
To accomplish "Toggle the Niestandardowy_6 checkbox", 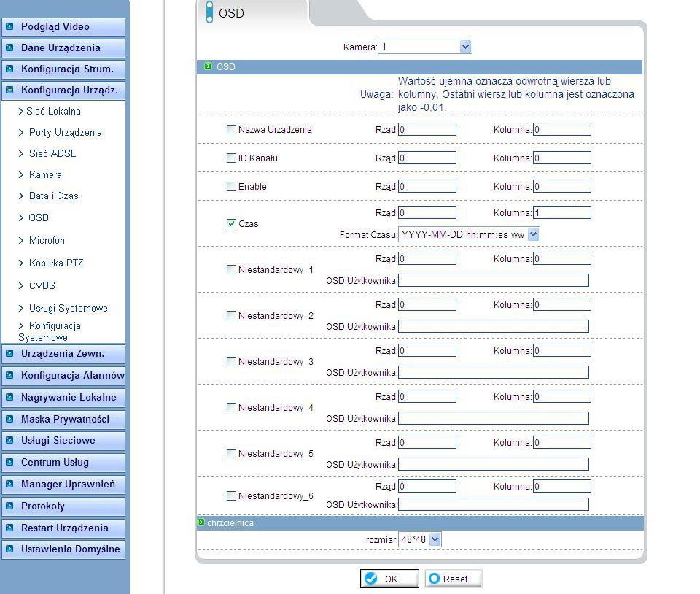I will (231, 495).
